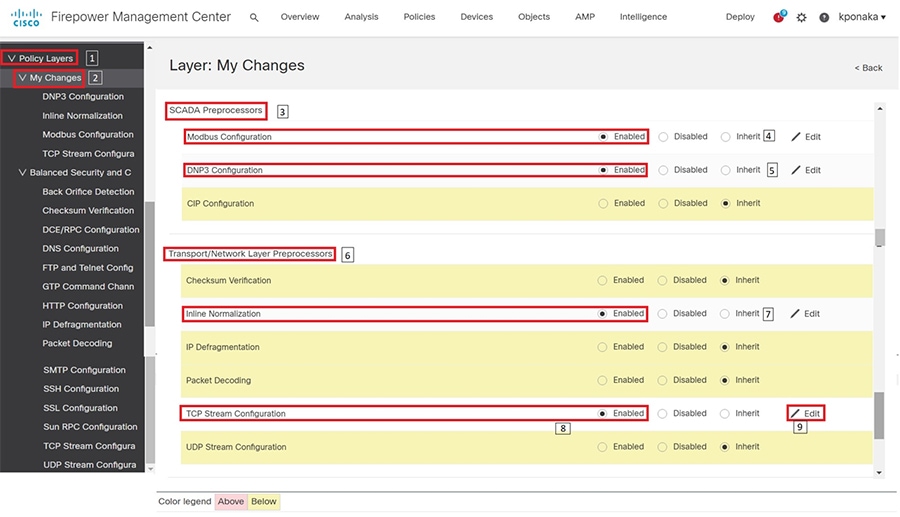Click the Cisco logo

[26, 17]
